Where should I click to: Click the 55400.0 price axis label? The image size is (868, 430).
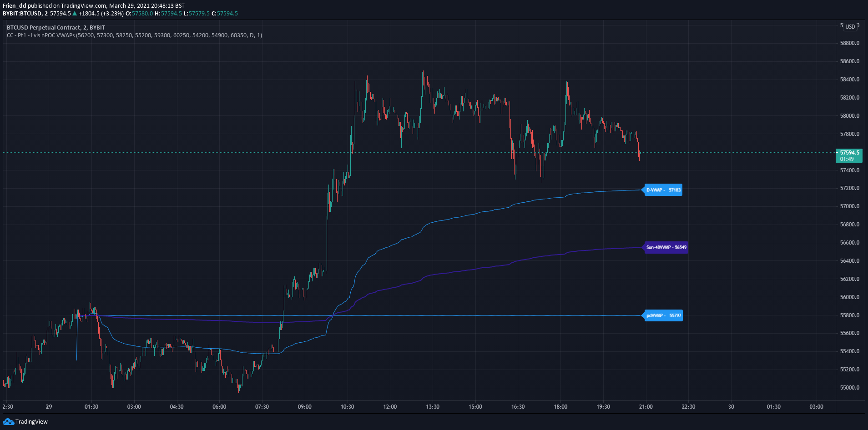(850, 351)
